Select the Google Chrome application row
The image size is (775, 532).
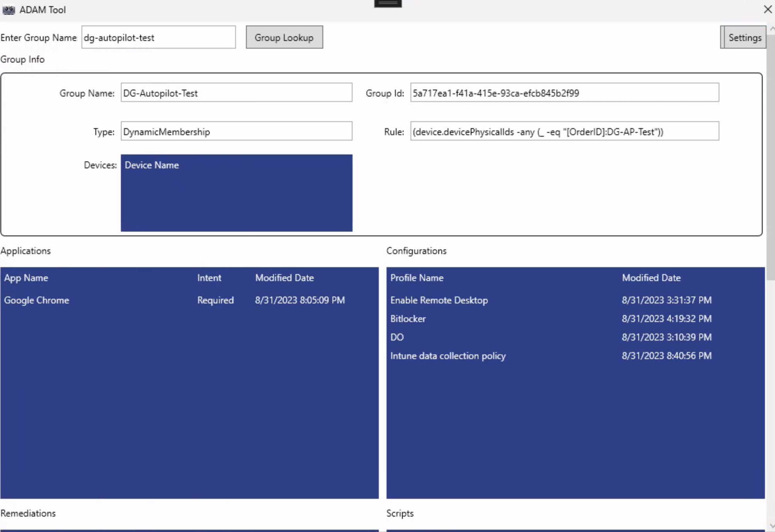coord(189,300)
